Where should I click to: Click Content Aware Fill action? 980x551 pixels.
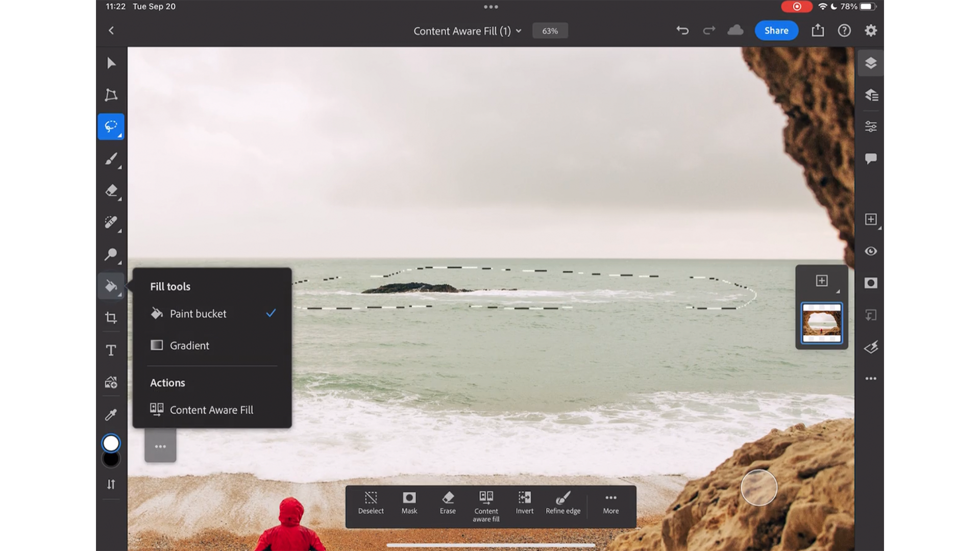(x=211, y=410)
